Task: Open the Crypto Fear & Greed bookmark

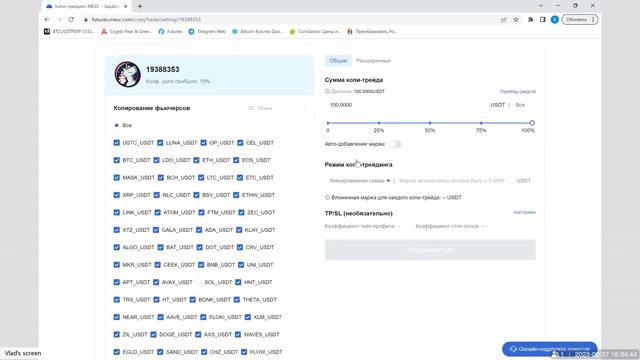Action: tap(127, 31)
